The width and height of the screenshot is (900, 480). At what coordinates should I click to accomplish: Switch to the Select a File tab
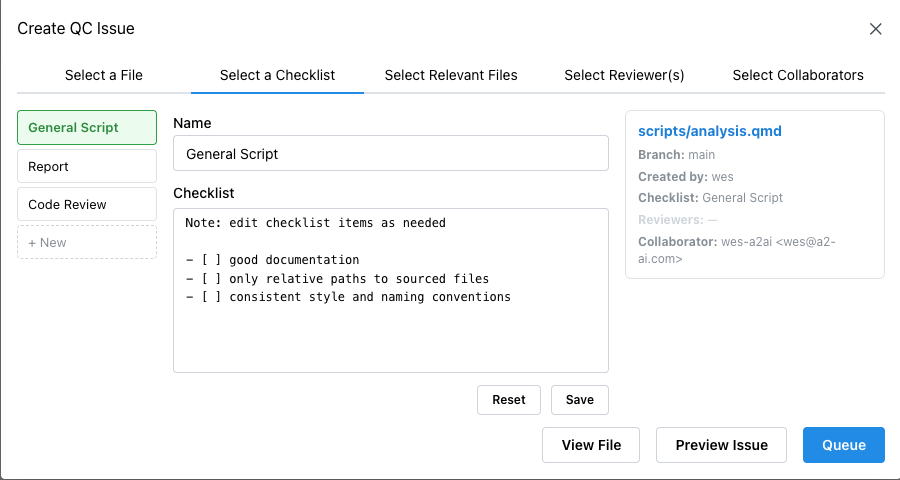[104, 75]
